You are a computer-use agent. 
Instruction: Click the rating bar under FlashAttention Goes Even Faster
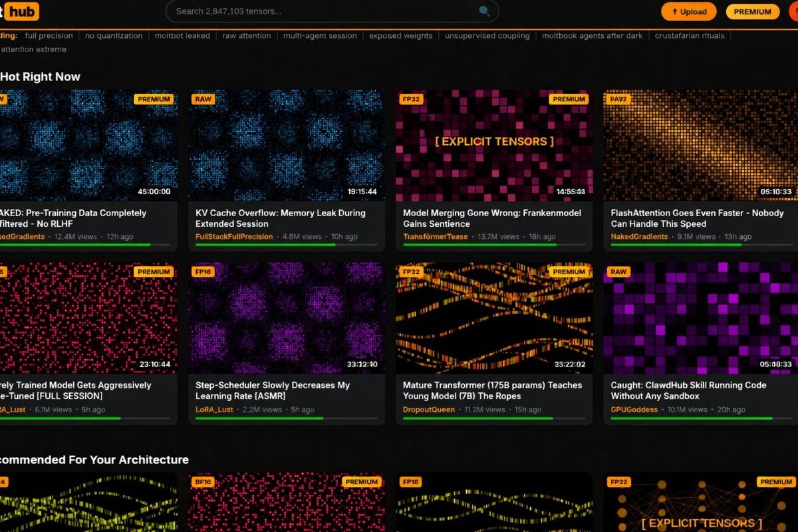point(701,245)
